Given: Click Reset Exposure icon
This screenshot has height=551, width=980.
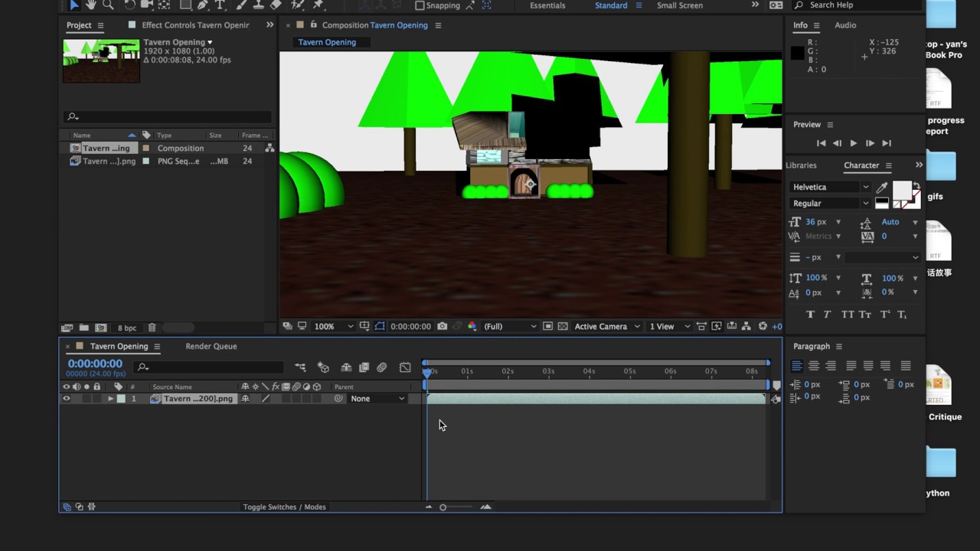Looking at the screenshot, I should click(x=762, y=326).
